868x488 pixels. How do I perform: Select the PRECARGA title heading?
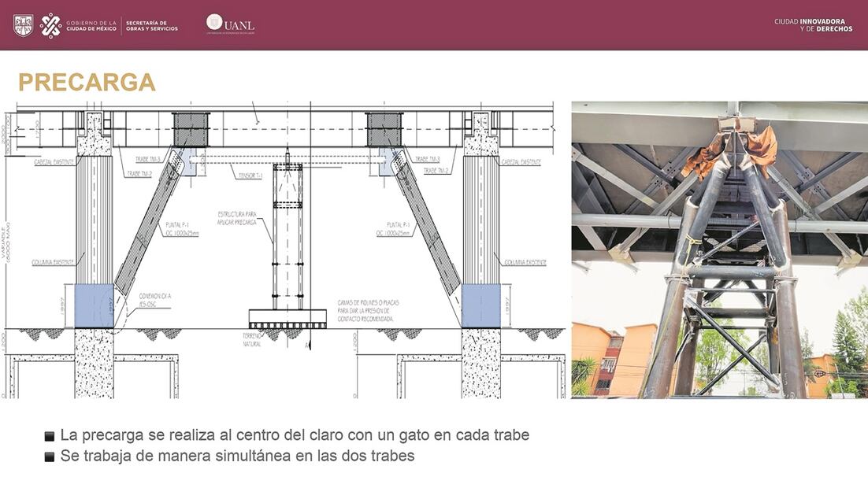(x=88, y=81)
